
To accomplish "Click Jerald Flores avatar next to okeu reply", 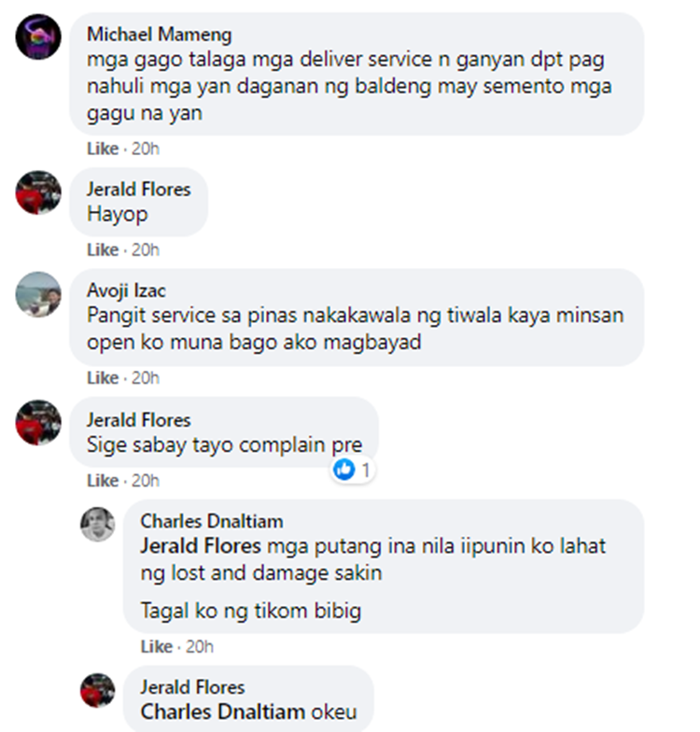I will (x=97, y=691).
